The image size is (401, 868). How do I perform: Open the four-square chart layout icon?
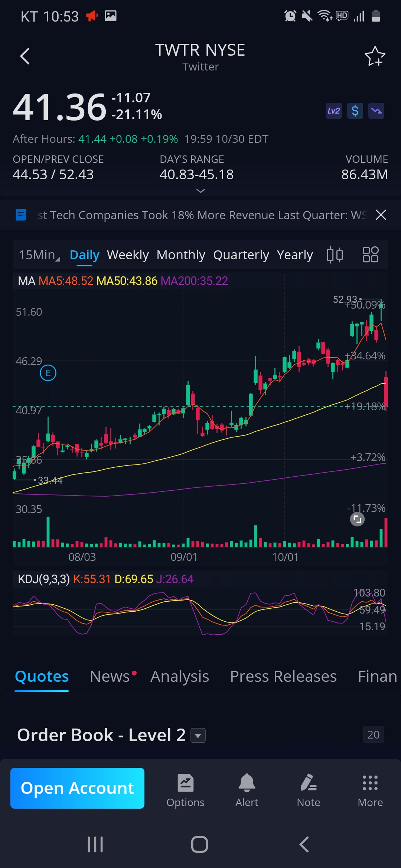point(370,255)
